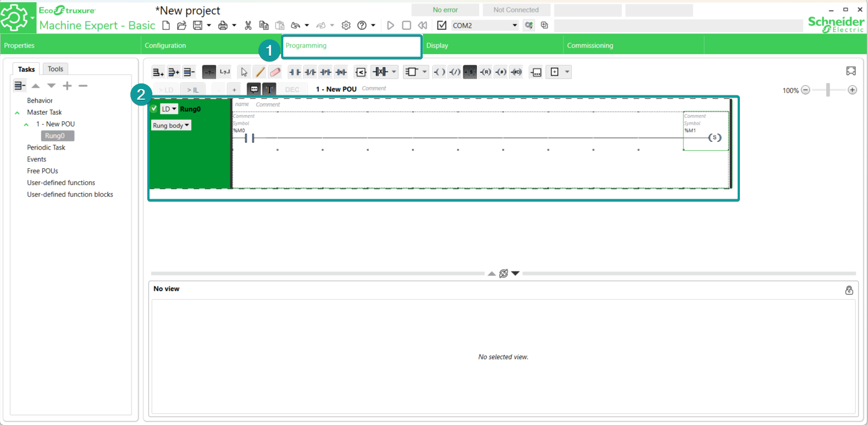
Task: Pick the eraser tool in ladder toolbar
Action: tap(275, 72)
